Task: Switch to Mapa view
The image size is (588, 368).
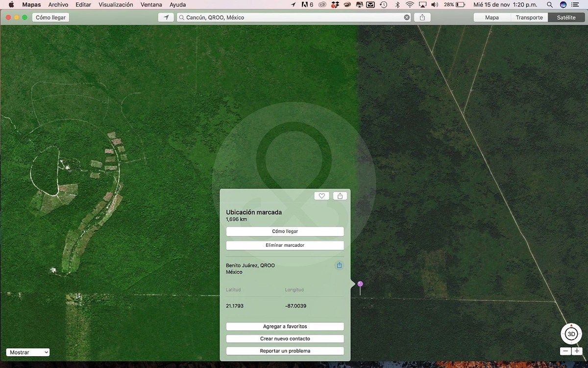Action: (x=492, y=17)
